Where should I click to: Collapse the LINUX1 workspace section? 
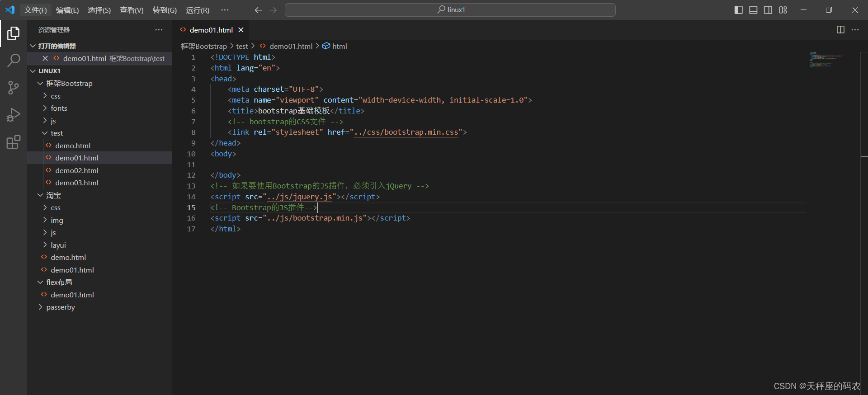[99, 71]
